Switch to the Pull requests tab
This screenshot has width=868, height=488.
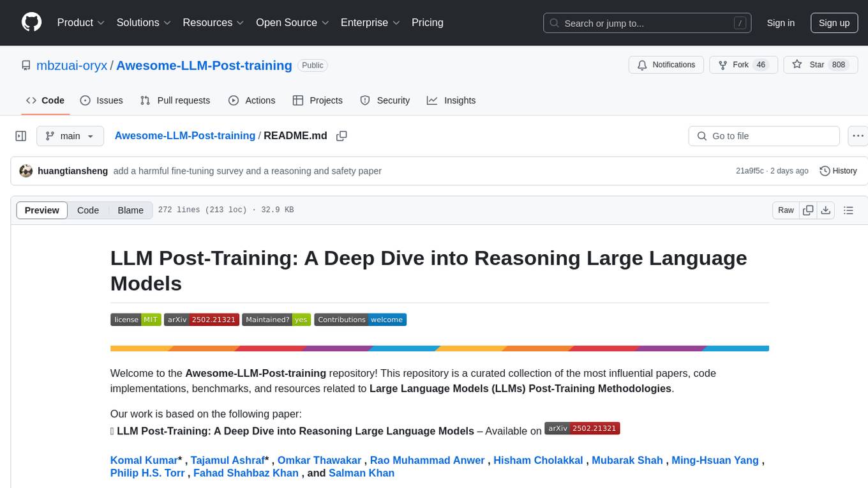point(175,100)
